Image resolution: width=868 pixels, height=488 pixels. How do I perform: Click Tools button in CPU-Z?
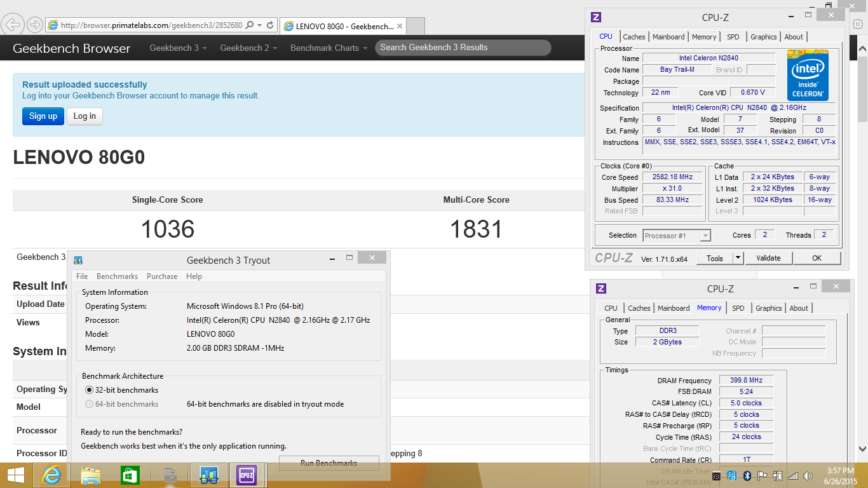click(715, 258)
